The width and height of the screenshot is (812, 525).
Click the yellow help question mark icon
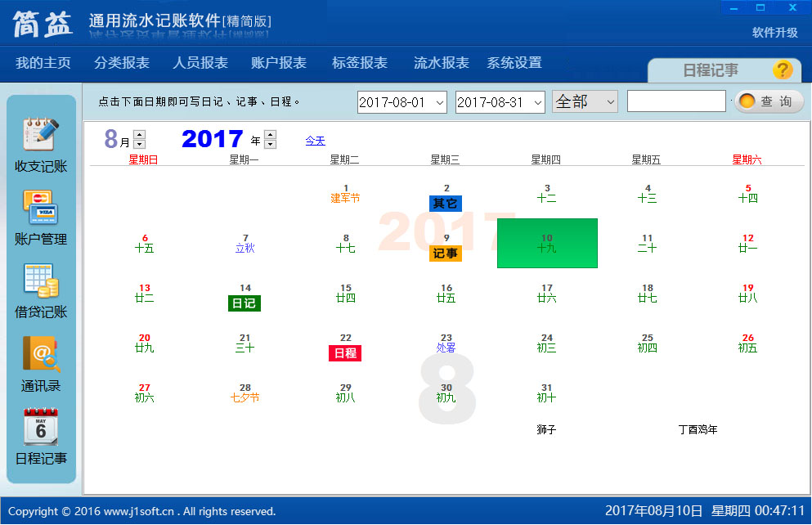[x=783, y=71]
